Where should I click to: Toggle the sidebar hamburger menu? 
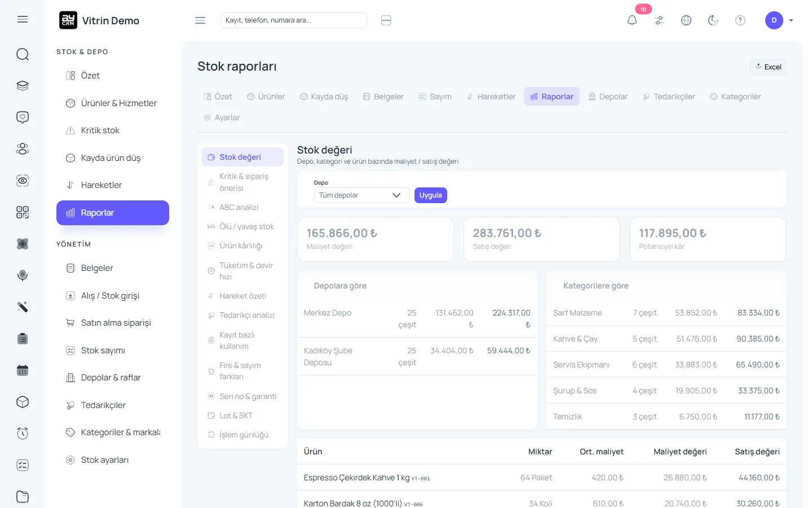[200, 20]
